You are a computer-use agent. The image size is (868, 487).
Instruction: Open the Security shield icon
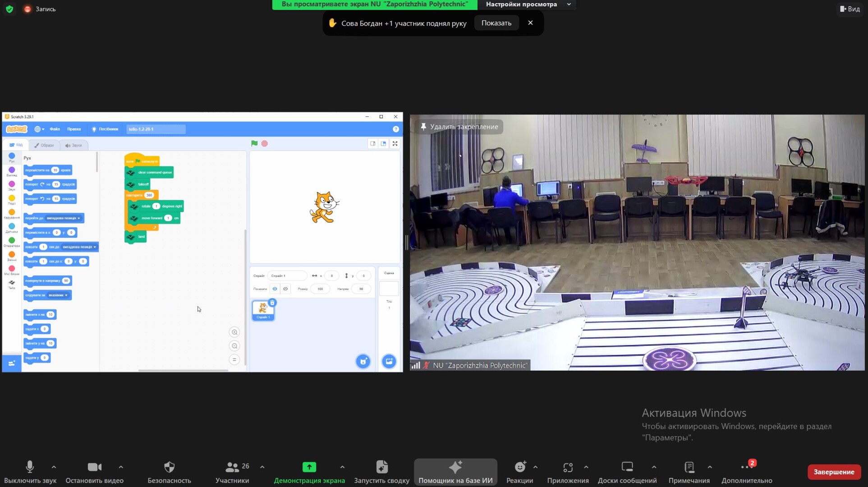169,467
